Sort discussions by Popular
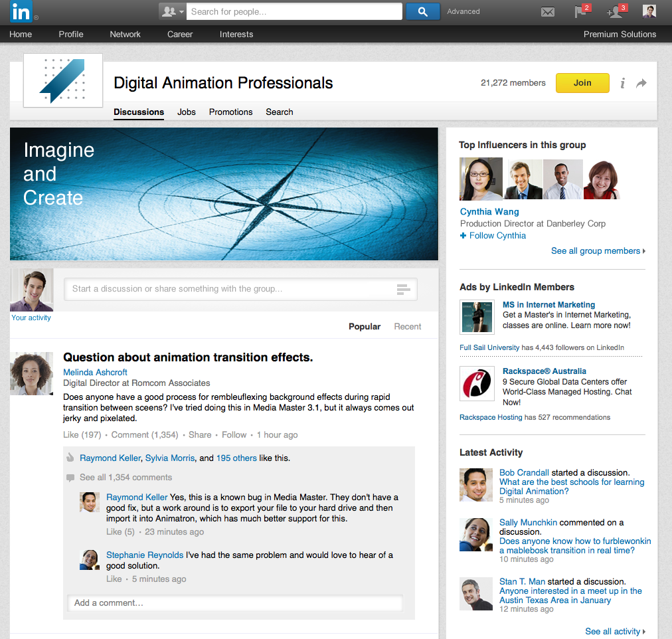Screen dimensions: 672x639 click(x=365, y=327)
